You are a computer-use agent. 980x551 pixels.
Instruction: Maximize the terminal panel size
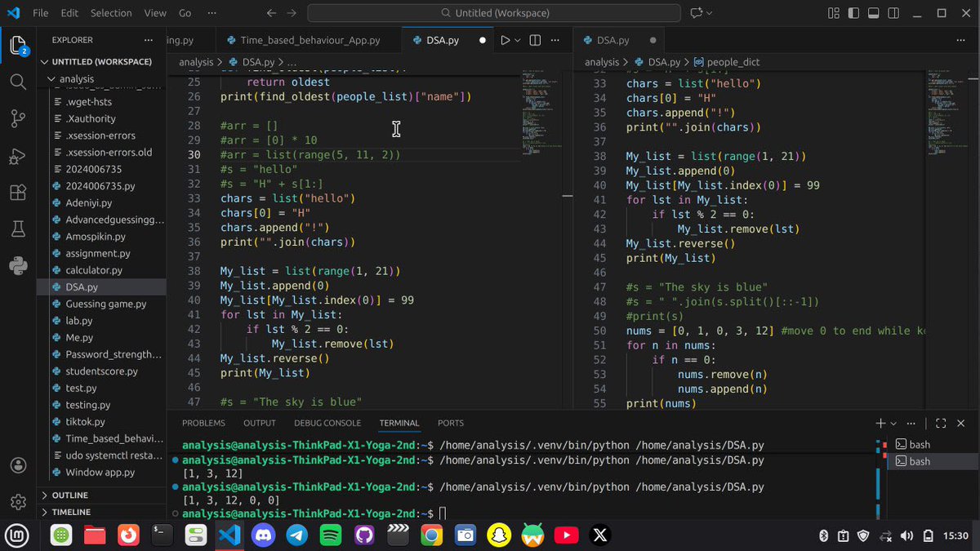click(x=941, y=423)
